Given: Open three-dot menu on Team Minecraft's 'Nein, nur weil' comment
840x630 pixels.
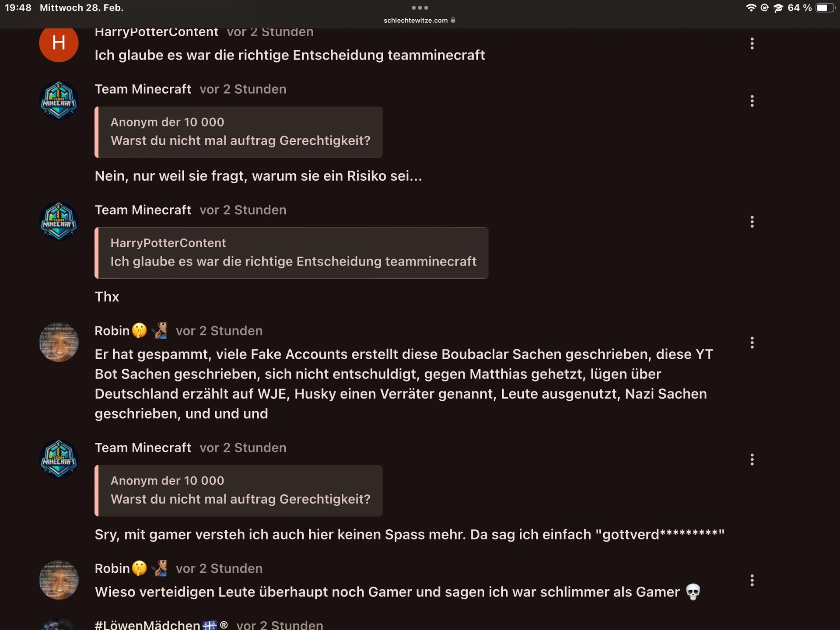Looking at the screenshot, I should click(x=752, y=101).
